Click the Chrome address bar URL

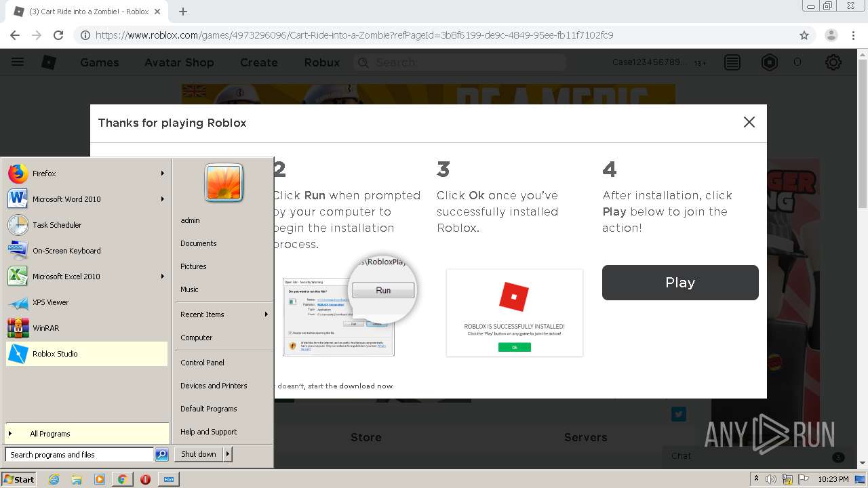(354, 35)
